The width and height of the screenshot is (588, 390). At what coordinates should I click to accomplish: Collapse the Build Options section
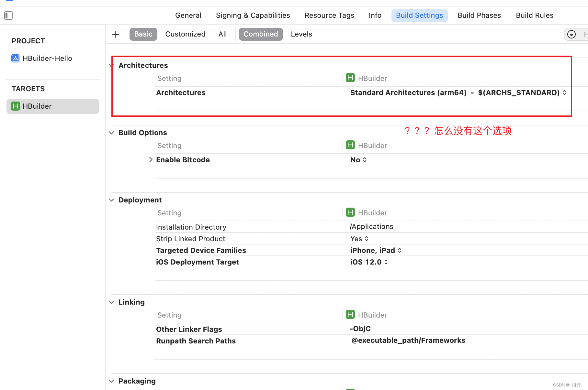(x=112, y=133)
